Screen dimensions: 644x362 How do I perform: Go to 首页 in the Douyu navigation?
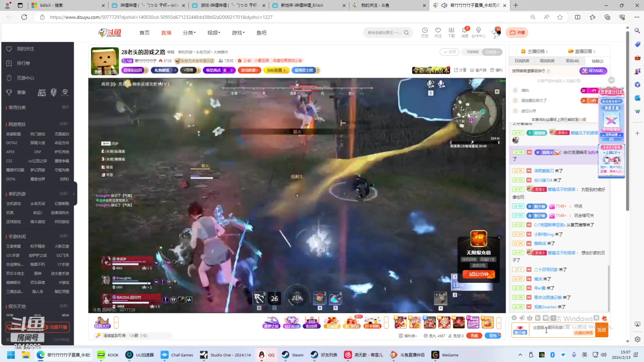pos(145,33)
